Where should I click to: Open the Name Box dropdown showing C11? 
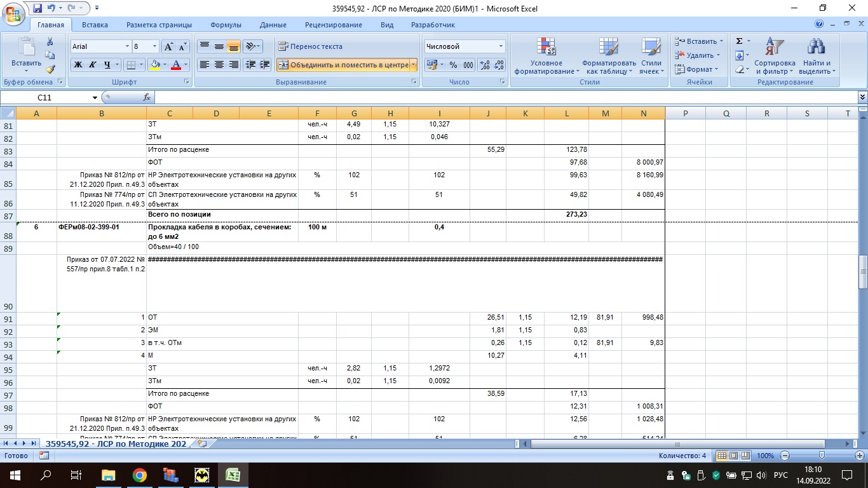pos(95,97)
